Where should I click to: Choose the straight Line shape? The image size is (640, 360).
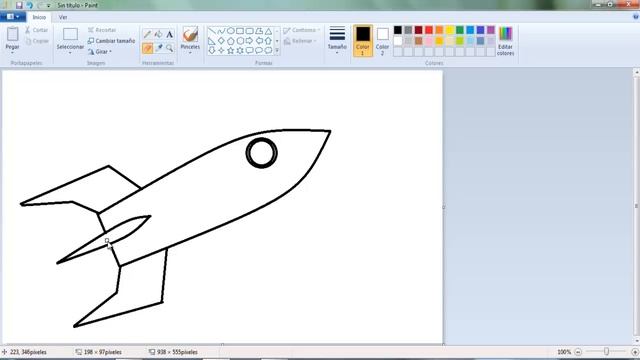[x=211, y=31]
